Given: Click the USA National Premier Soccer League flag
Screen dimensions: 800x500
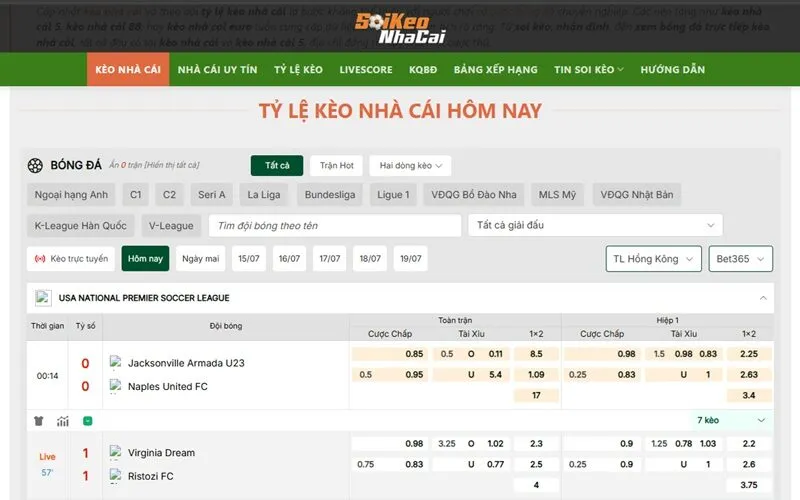Looking at the screenshot, I should [x=43, y=298].
